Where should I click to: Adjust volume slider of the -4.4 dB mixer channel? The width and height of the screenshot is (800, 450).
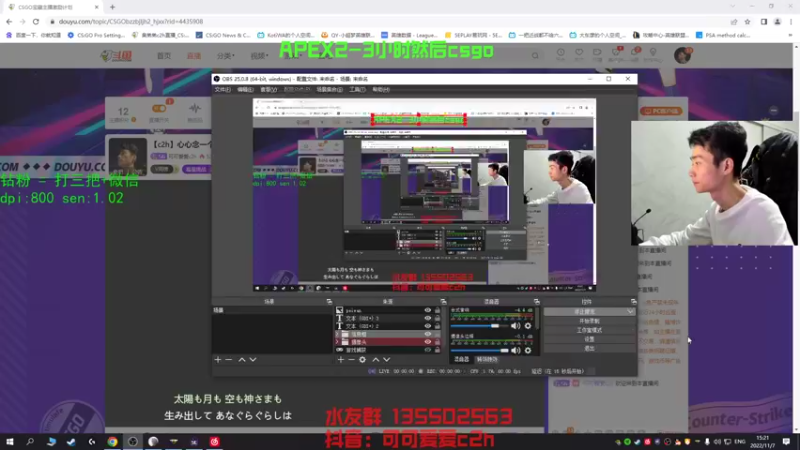click(x=480, y=326)
